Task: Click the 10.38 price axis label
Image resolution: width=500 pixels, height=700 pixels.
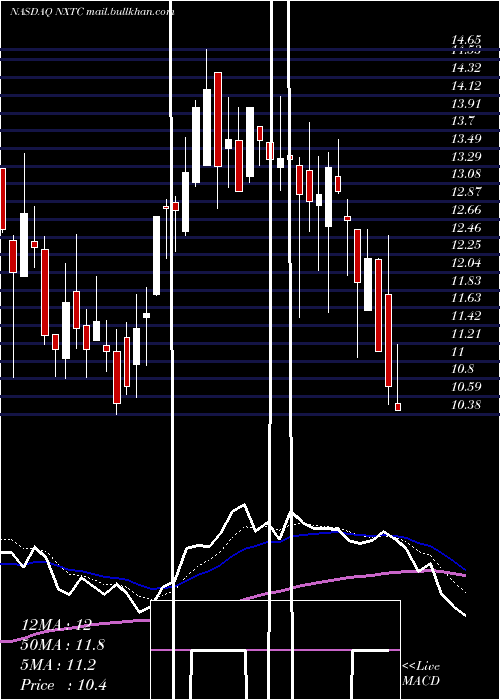Action: pos(466,405)
